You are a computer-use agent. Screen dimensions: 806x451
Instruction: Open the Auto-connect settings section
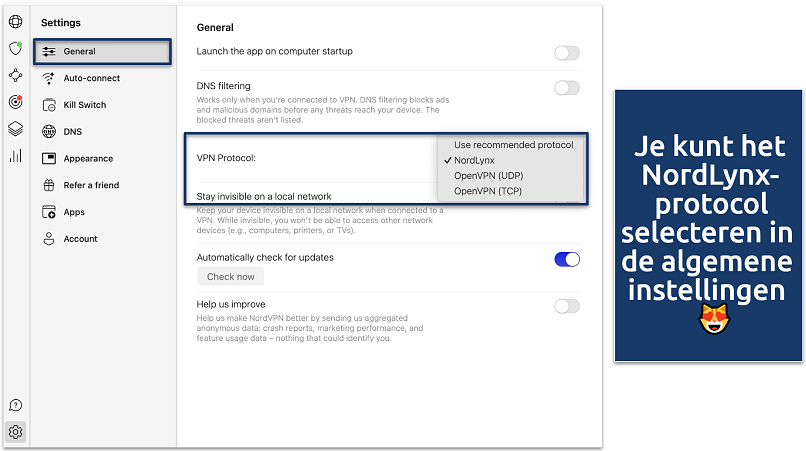point(91,78)
